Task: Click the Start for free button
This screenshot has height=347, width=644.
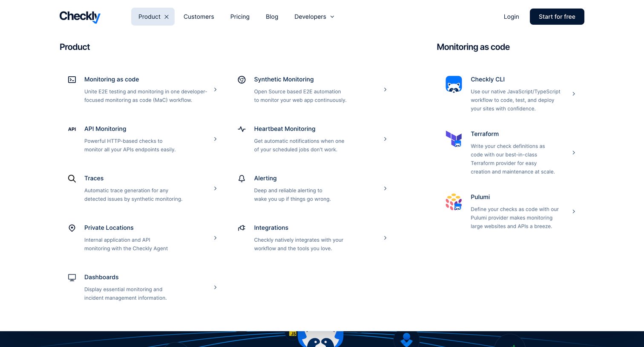Action: tap(557, 17)
